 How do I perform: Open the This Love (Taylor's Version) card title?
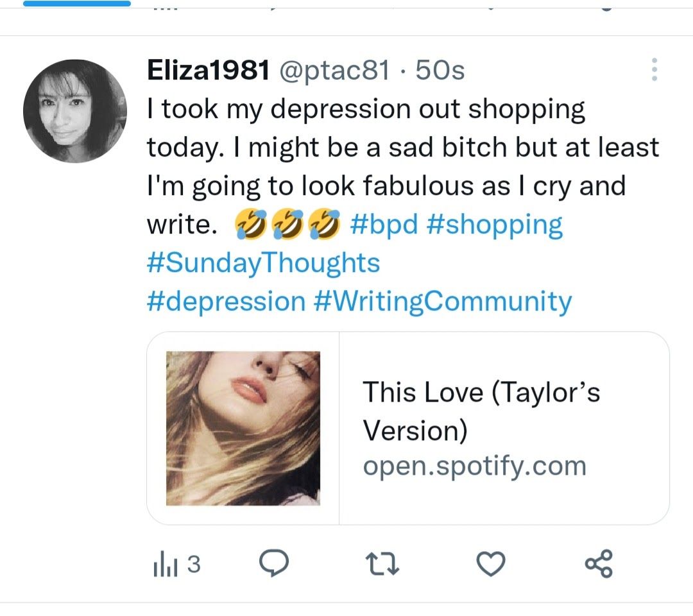[481, 410]
